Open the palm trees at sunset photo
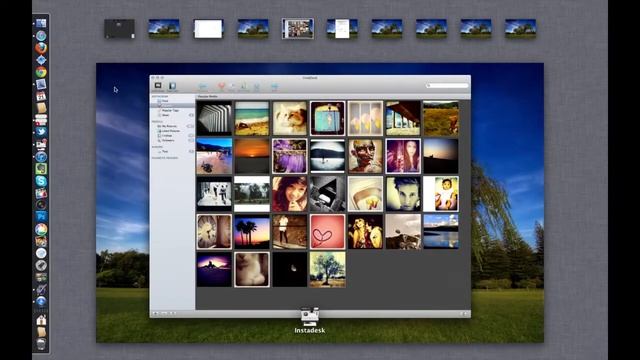Viewport: 640px width, 360px height. [x=252, y=232]
